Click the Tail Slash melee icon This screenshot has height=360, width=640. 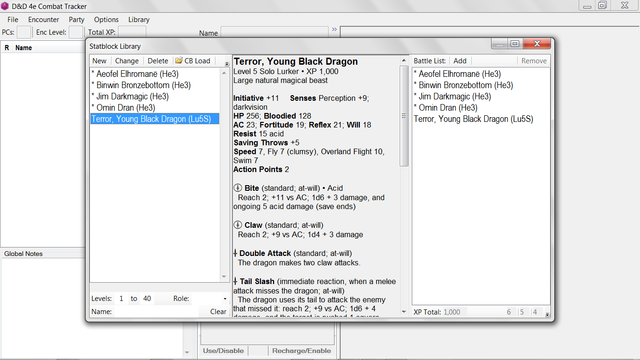click(235, 281)
